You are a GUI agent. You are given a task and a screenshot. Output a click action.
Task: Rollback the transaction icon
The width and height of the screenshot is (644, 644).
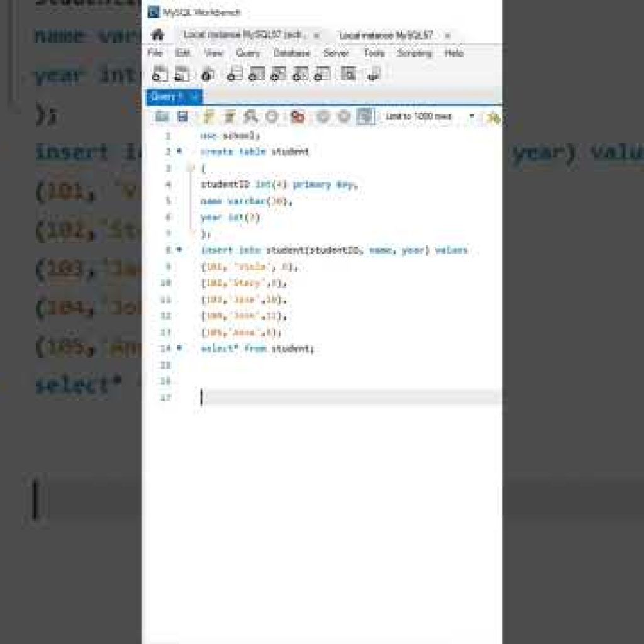(343, 116)
